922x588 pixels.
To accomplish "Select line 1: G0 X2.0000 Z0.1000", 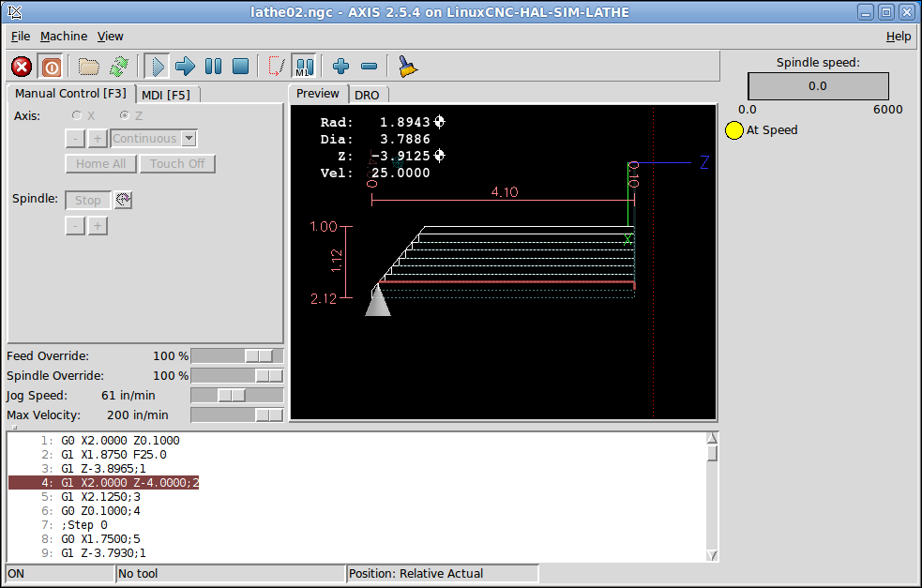I will pyautogui.click(x=120, y=441).
